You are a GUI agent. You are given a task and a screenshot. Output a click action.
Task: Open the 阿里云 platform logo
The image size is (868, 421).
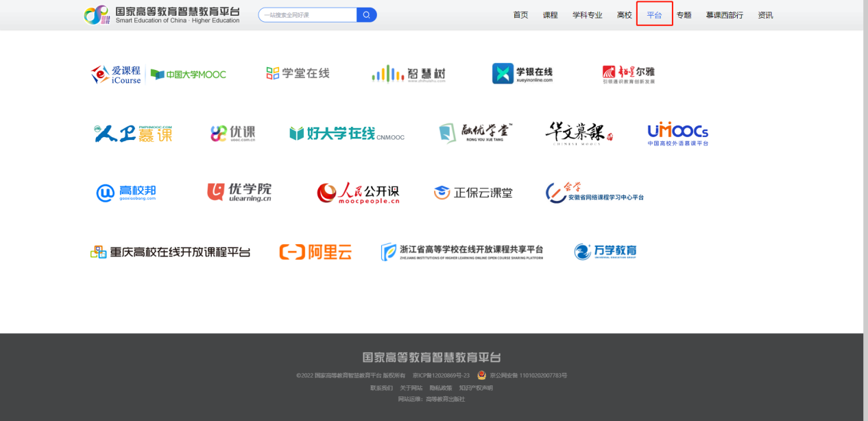[x=315, y=252]
